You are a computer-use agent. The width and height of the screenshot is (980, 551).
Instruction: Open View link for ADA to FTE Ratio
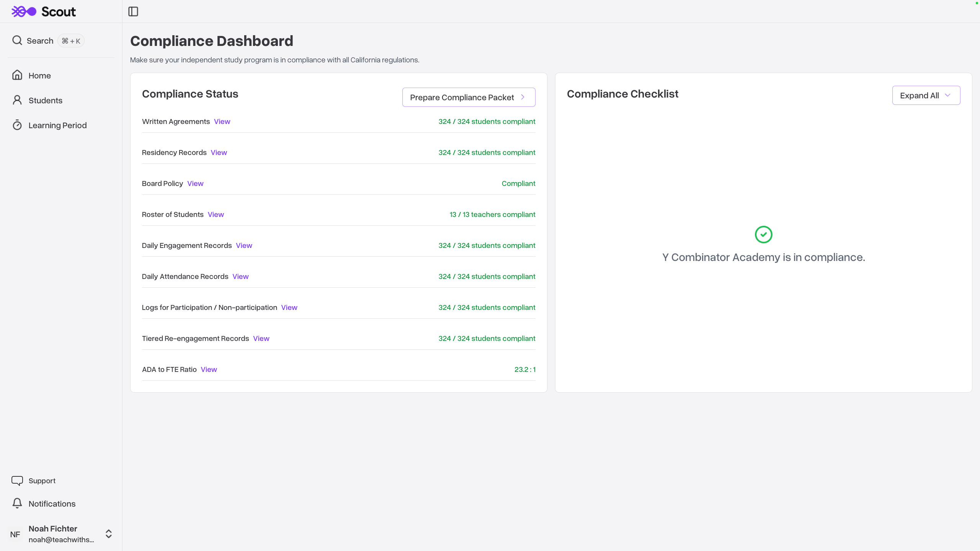(209, 370)
